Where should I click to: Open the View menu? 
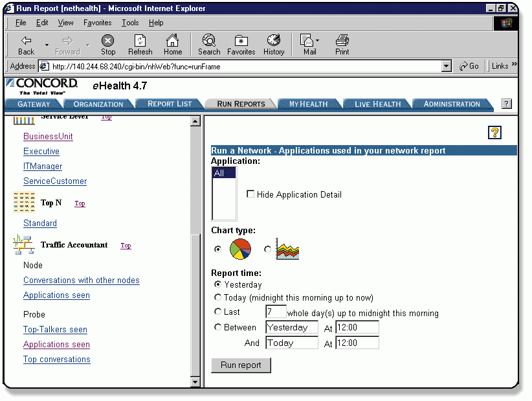(65, 23)
